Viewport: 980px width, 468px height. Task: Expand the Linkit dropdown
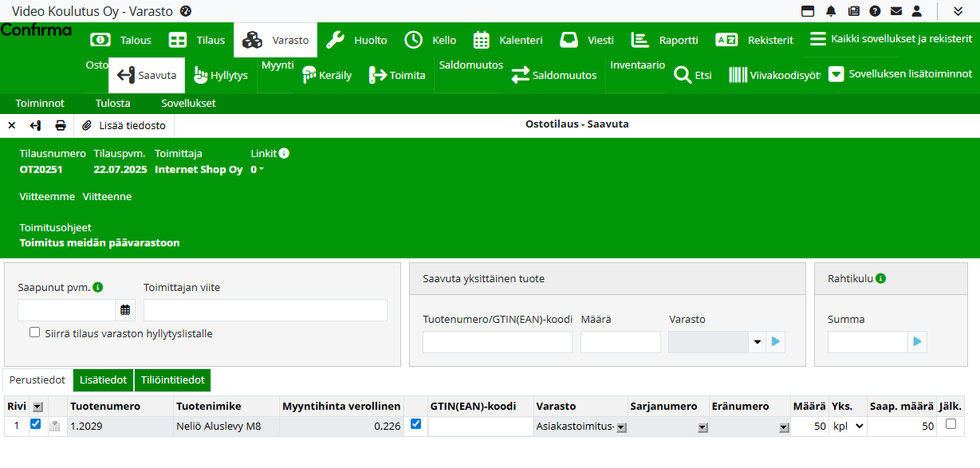258,170
